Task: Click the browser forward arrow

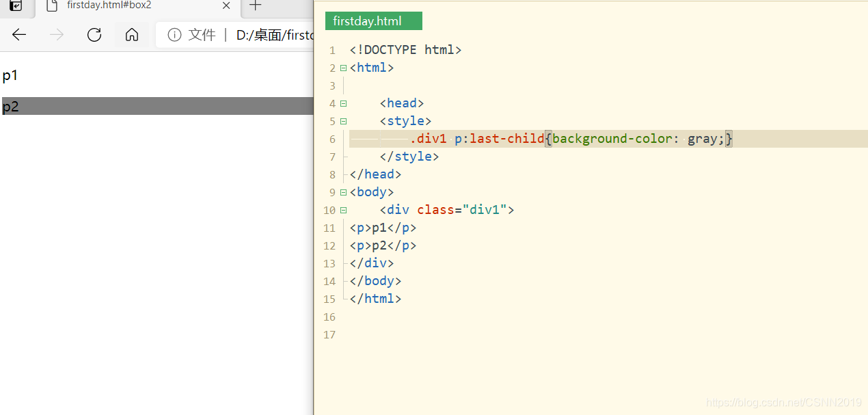Action: tap(57, 35)
